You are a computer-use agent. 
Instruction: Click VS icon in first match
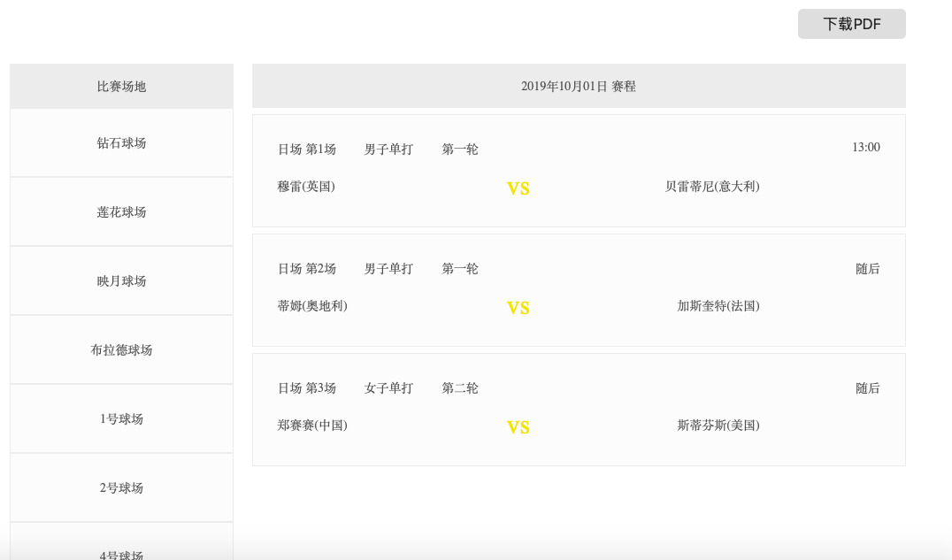pyautogui.click(x=518, y=188)
